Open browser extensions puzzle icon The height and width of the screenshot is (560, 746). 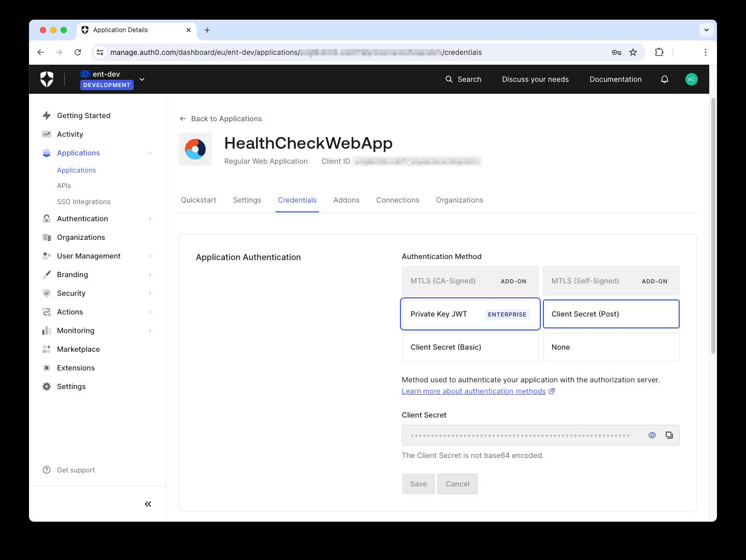coord(659,52)
